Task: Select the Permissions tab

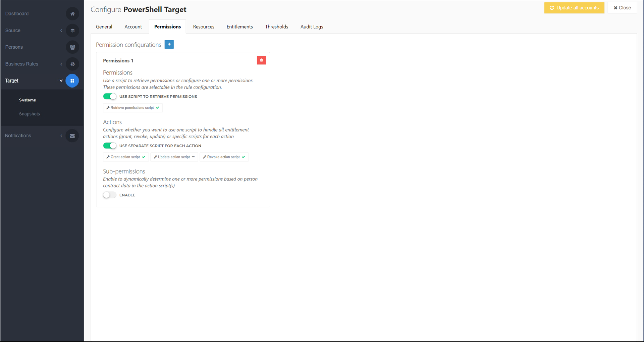Action: [x=167, y=27]
